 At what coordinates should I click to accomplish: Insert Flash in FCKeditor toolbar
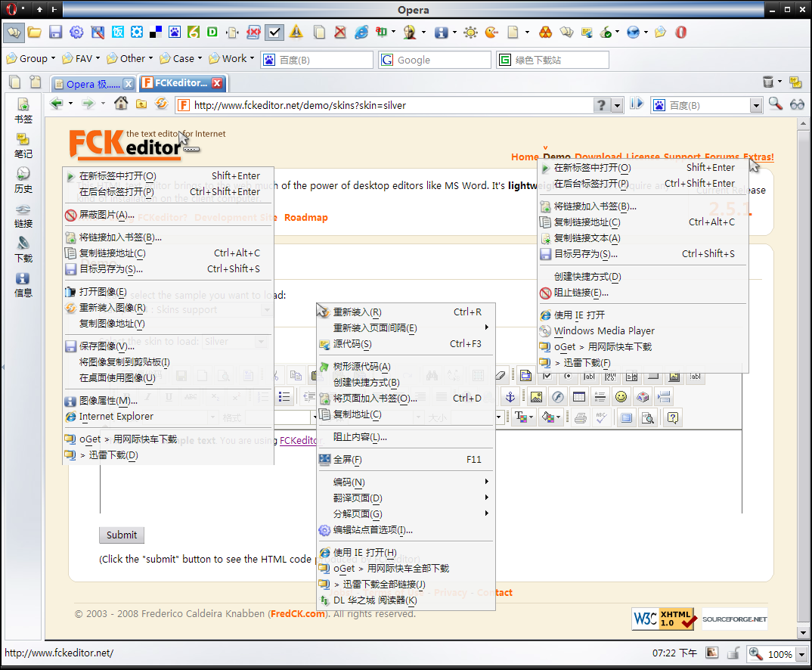click(x=558, y=397)
